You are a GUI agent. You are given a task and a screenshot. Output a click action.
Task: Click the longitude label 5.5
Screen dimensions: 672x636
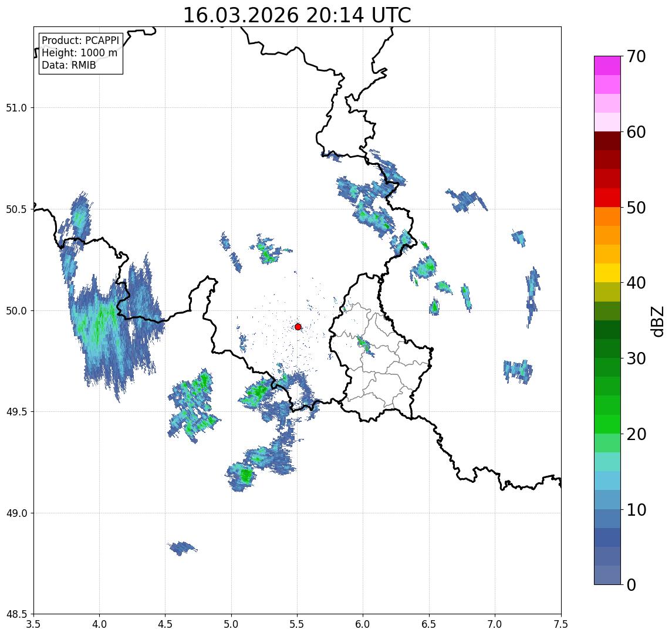pos(297,624)
